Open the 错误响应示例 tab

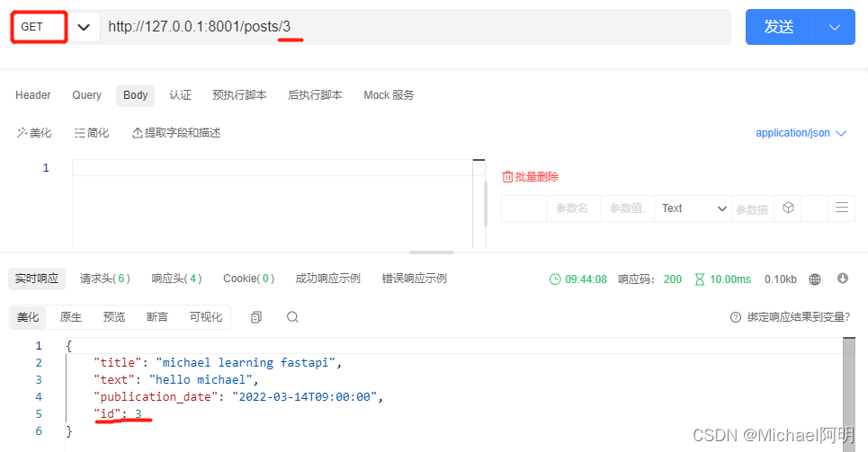click(414, 279)
